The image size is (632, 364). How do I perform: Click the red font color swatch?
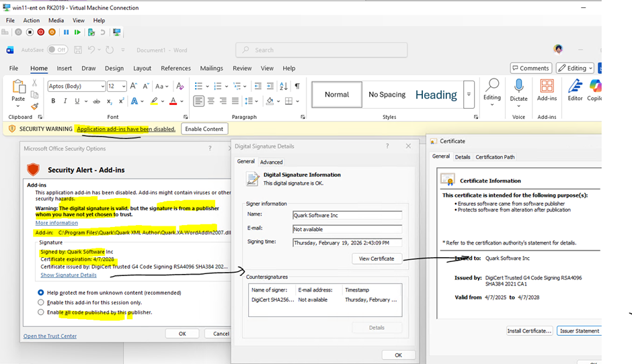tap(173, 101)
